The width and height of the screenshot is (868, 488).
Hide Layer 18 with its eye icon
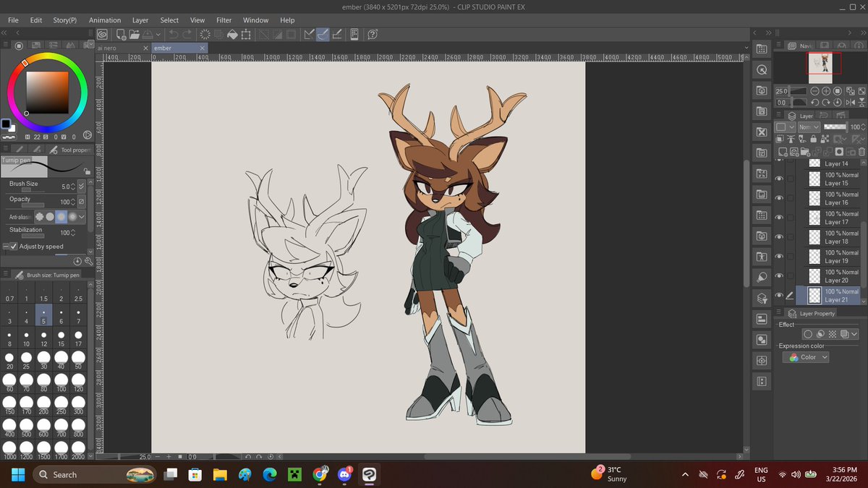click(779, 237)
